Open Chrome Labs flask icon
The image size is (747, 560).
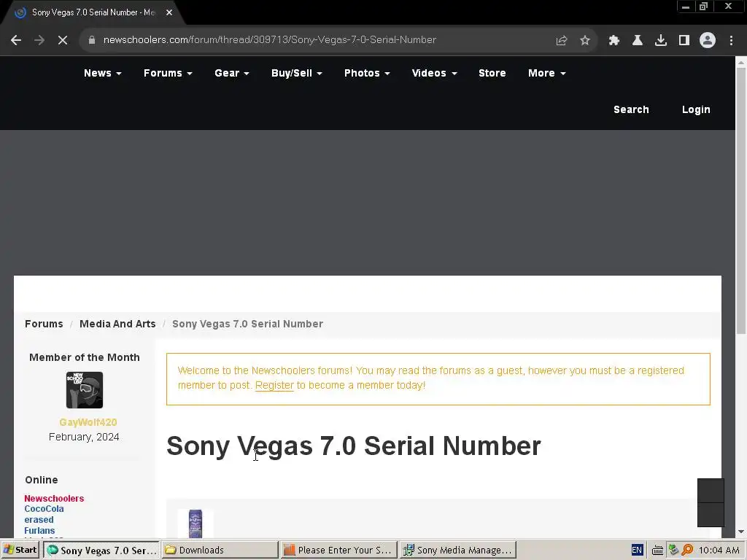pyautogui.click(x=638, y=41)
